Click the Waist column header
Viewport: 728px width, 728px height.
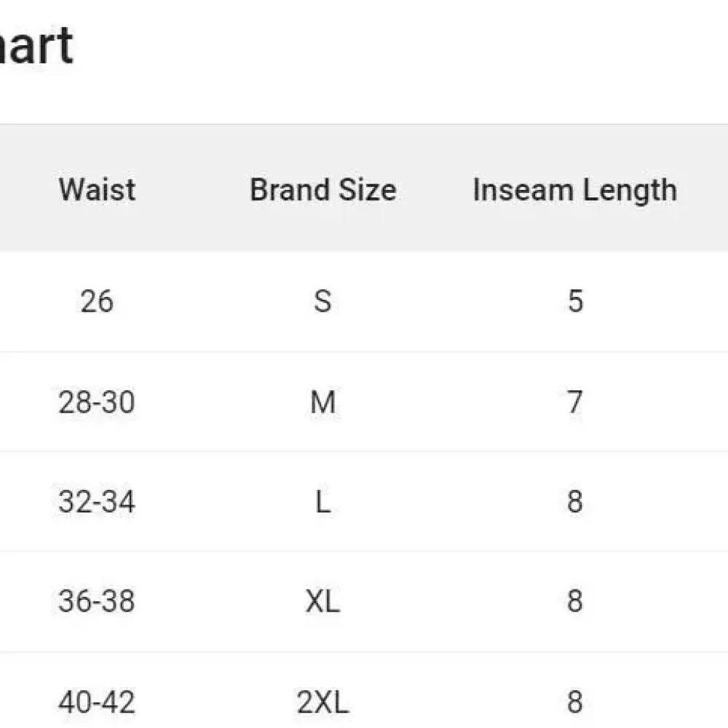[x=97, y=190]
